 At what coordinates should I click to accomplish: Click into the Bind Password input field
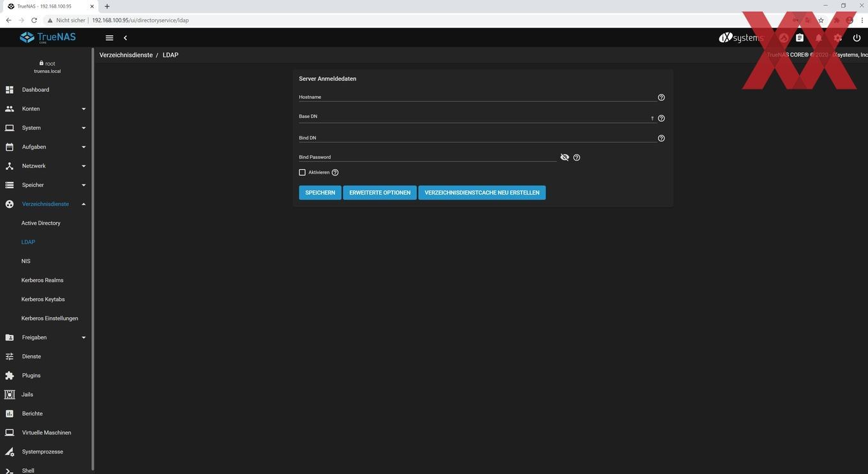pyautogui.click(x=428, y=157)
